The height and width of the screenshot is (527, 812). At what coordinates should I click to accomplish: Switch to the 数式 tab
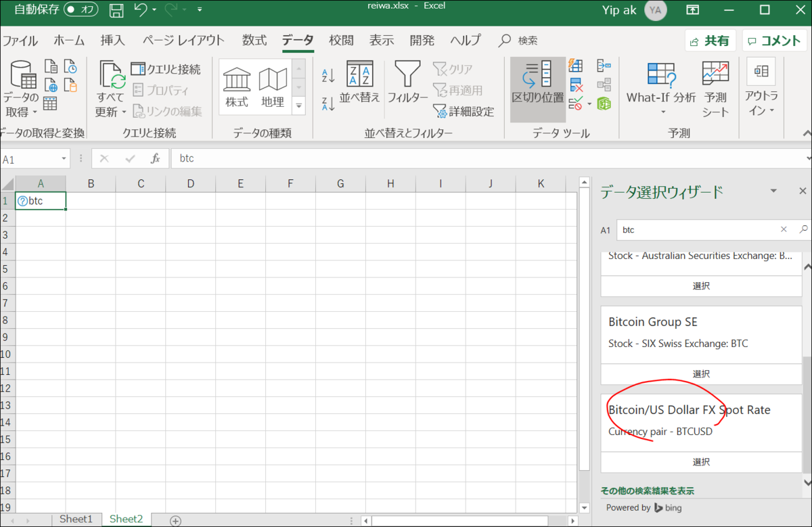(x=254, y=41)
